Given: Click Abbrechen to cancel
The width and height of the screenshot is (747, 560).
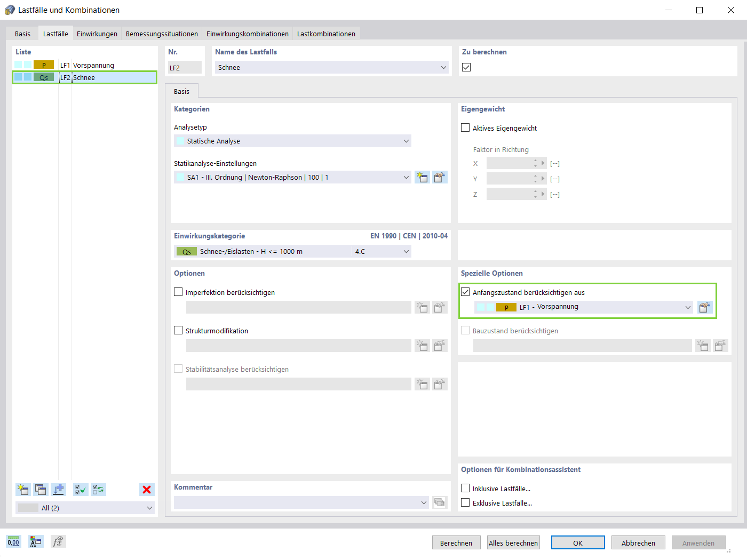Looking at the screenshot, I should coord(638,543).
